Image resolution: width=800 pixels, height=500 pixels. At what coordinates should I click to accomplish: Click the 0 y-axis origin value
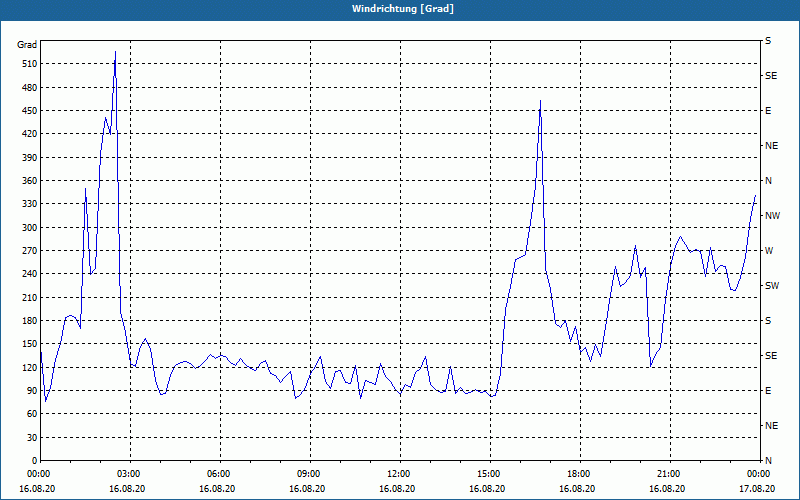point(34,461)
